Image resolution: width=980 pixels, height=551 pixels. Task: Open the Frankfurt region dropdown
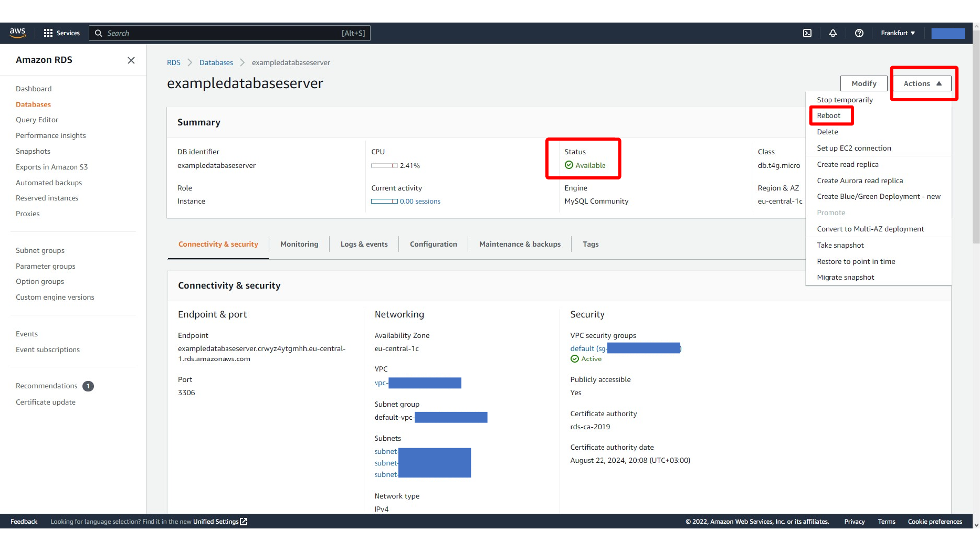[x=898, y=33]
